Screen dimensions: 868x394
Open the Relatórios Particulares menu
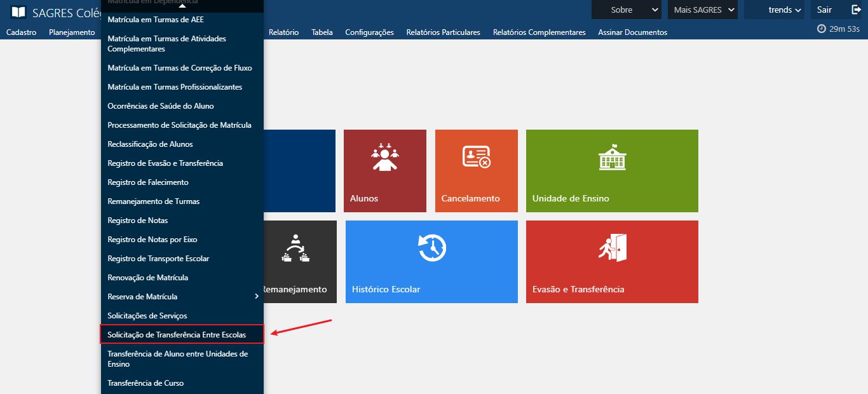[444, 32]
